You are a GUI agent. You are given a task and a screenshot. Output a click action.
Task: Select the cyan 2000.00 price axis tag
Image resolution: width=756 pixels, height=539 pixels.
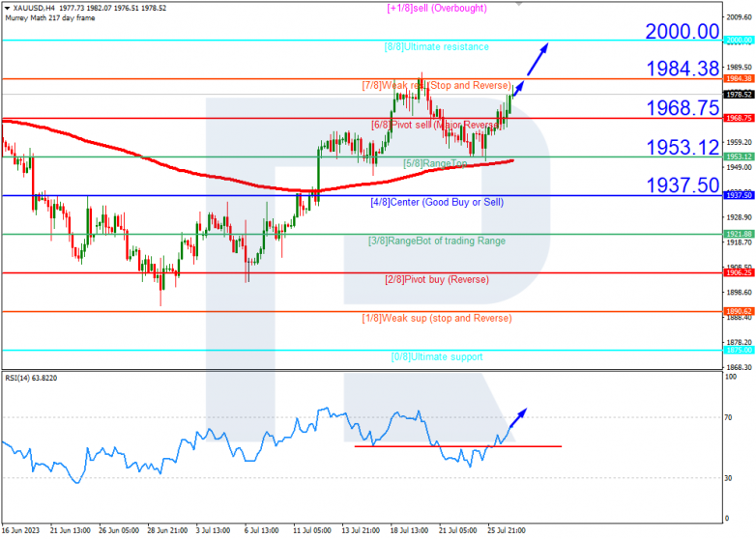coord(739,40)
